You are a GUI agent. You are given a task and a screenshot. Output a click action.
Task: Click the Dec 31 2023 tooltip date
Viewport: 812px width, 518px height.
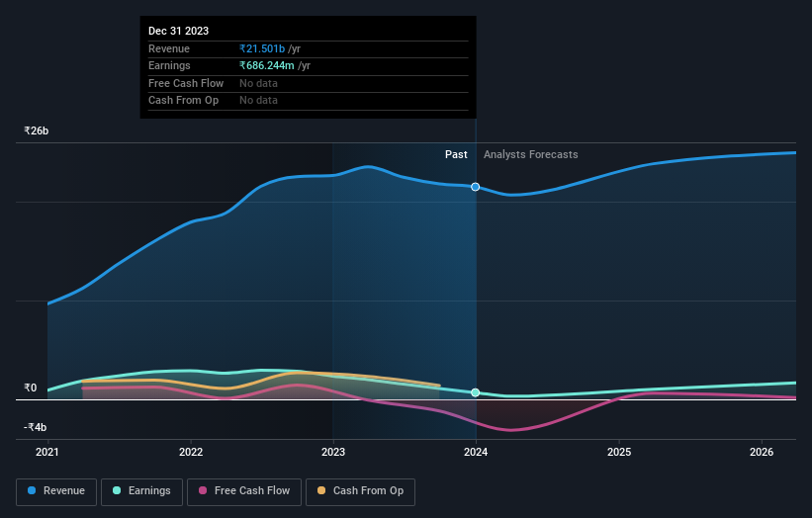tap(179, 31)
